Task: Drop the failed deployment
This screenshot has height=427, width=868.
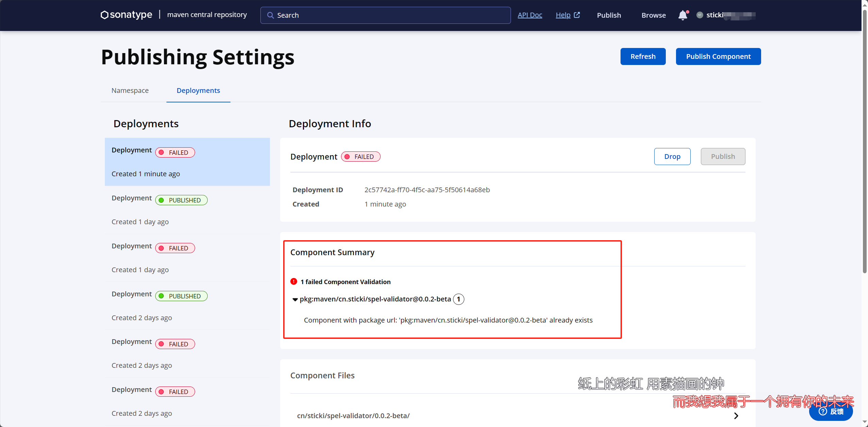Action: click(672, 157)
